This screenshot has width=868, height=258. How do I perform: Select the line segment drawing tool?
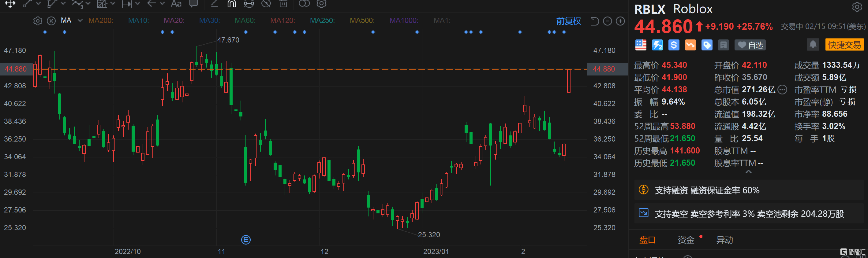pyautogui.click(x=27, y=4)
